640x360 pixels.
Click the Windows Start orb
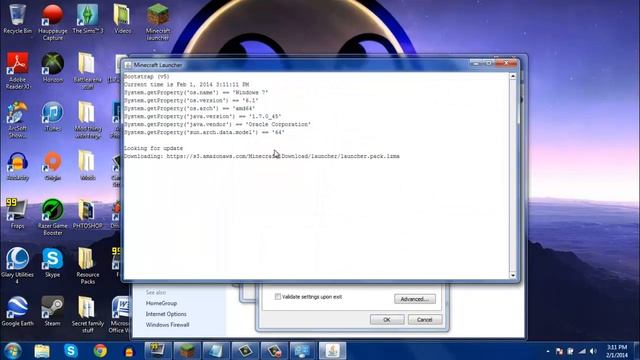12,351
